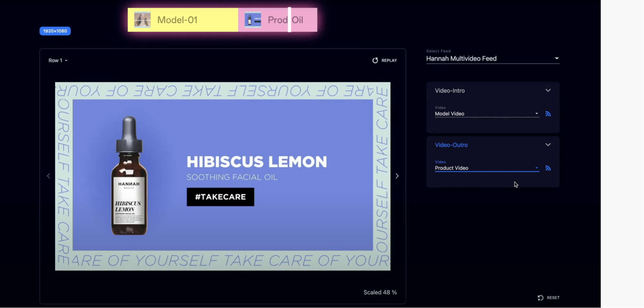Viewport: 644px width, 308px height.
Task: Go to the next preview with right arrow
Action: pyautogui.click(x=397, y=176)
